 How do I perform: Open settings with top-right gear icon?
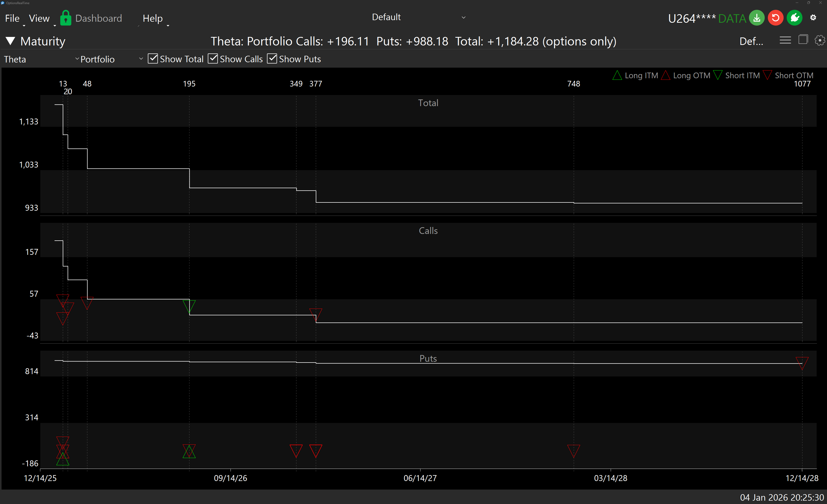pos(813,18)
